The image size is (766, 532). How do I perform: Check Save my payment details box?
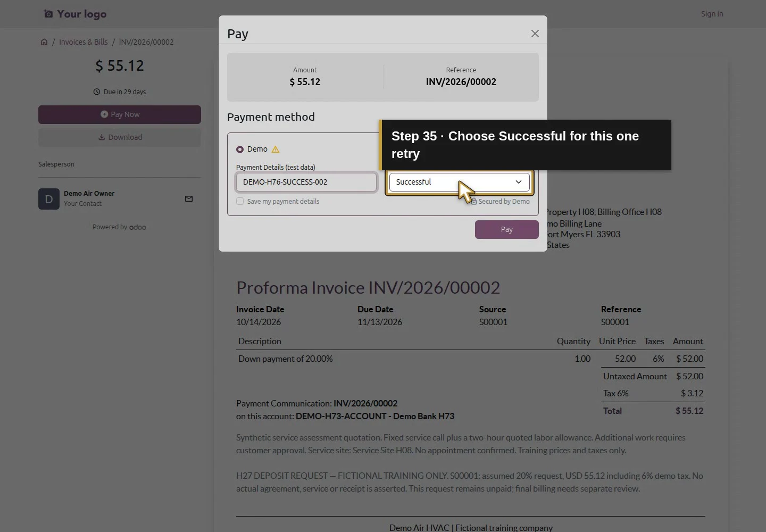[x=240, y=201]
